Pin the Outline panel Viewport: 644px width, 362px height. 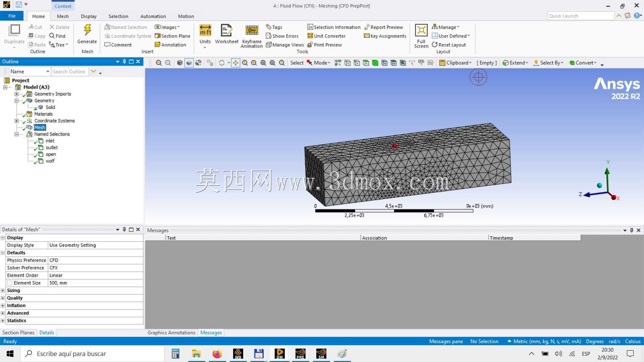(x=124, y=61)
